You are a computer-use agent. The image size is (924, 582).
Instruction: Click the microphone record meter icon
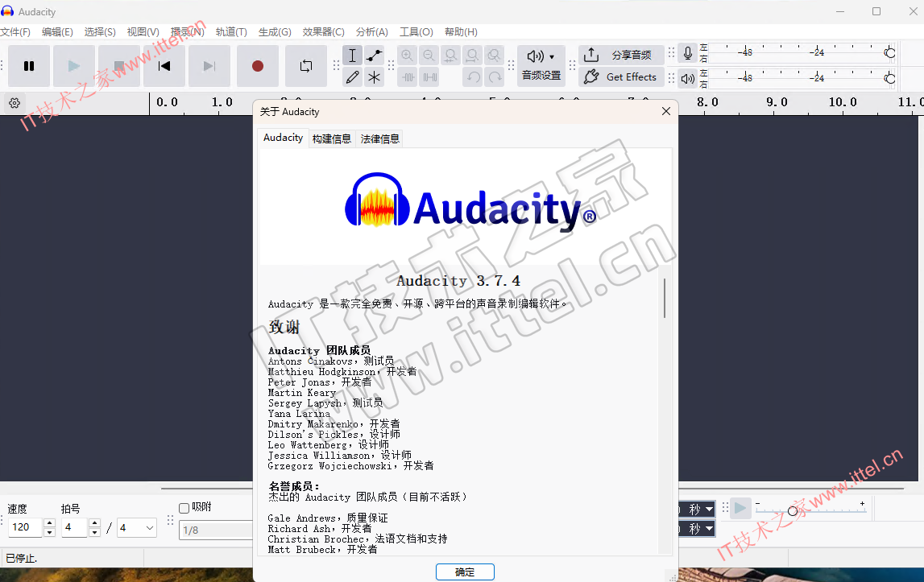688,54
